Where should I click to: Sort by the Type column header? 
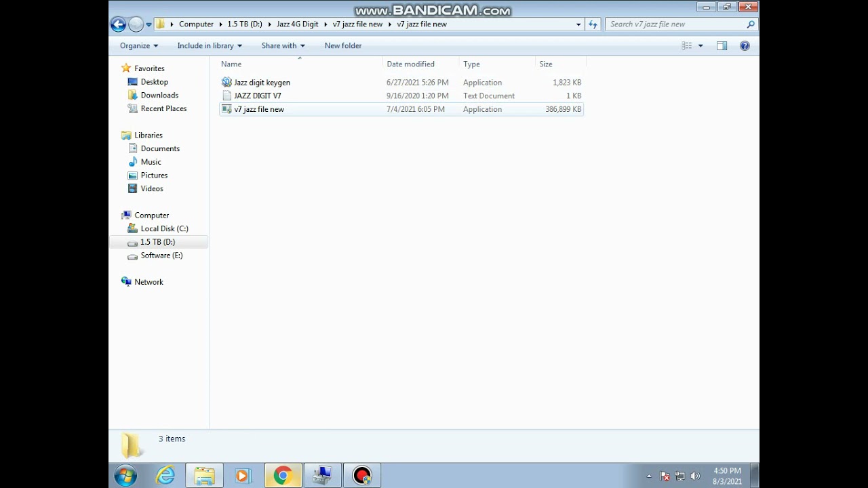point(497,64)
